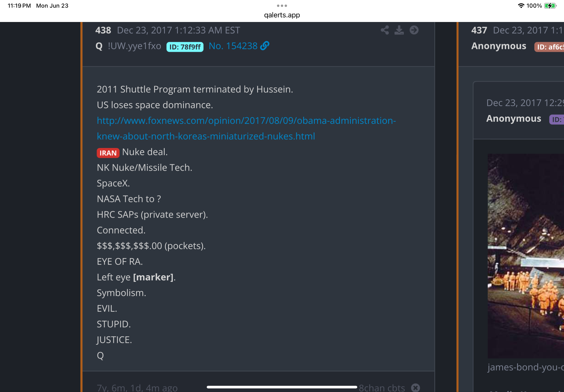Click the line 'SpaceX.'
The width and height of the screenshot is (564, 392).
tap(113, 183)
